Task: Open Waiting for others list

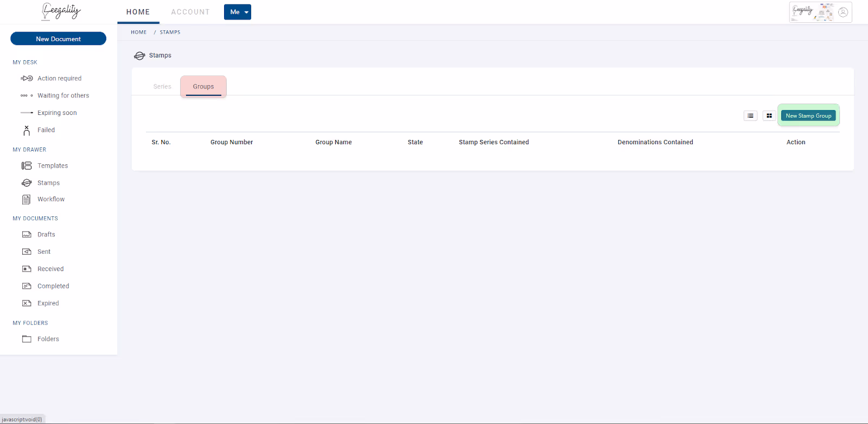Action: 63,95
